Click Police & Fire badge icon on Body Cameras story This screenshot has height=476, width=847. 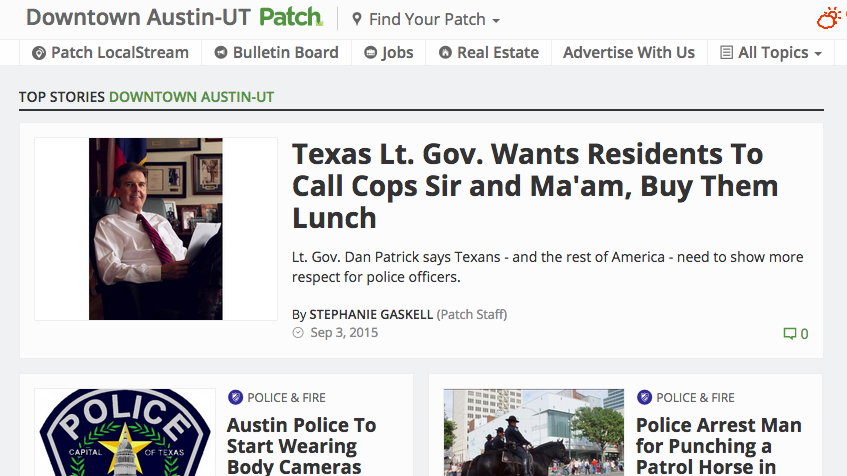pyautogui.click(x=235, y=398)
